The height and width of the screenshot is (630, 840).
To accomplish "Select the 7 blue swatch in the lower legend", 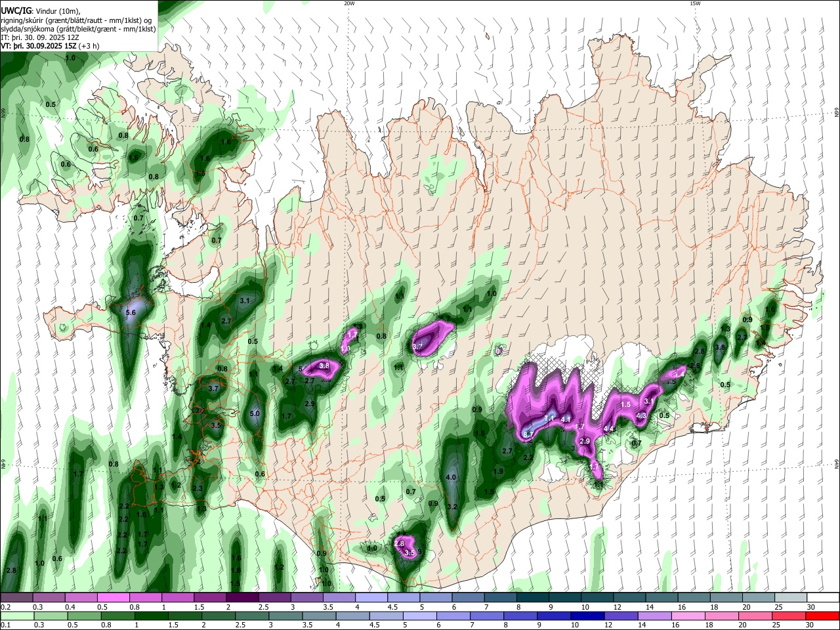I will pyautogui.click(x=486, y=616).
